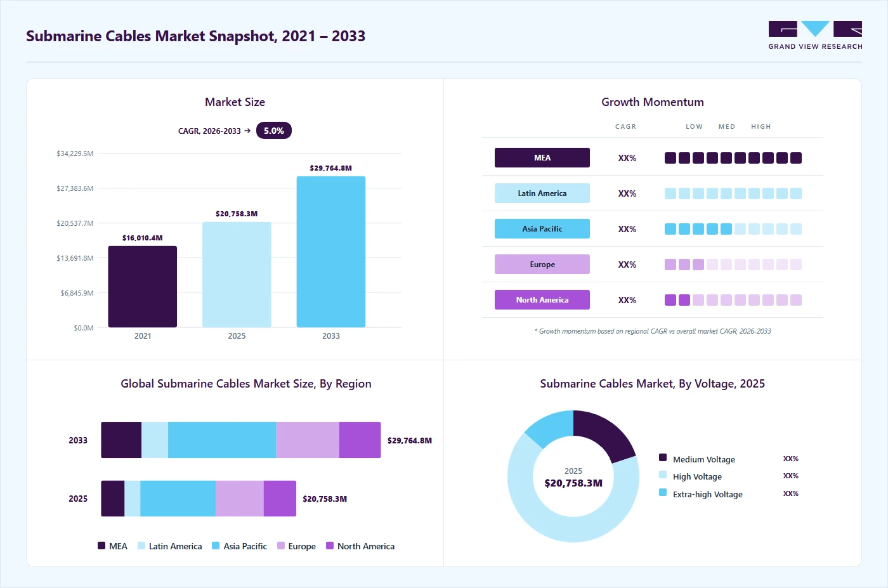Click North America legend swatch
The width and height of the screenshot is (888, 588).
pyautogui.click(x=330, y=546)
